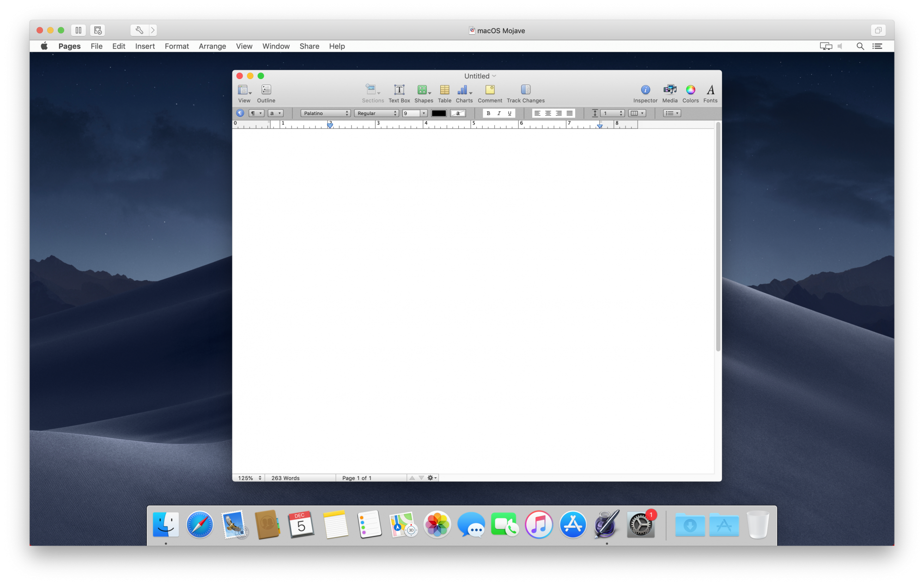Open the Palatino font family dropdown
This screenshot has width=924, height=585.
(x=326, y=113)
